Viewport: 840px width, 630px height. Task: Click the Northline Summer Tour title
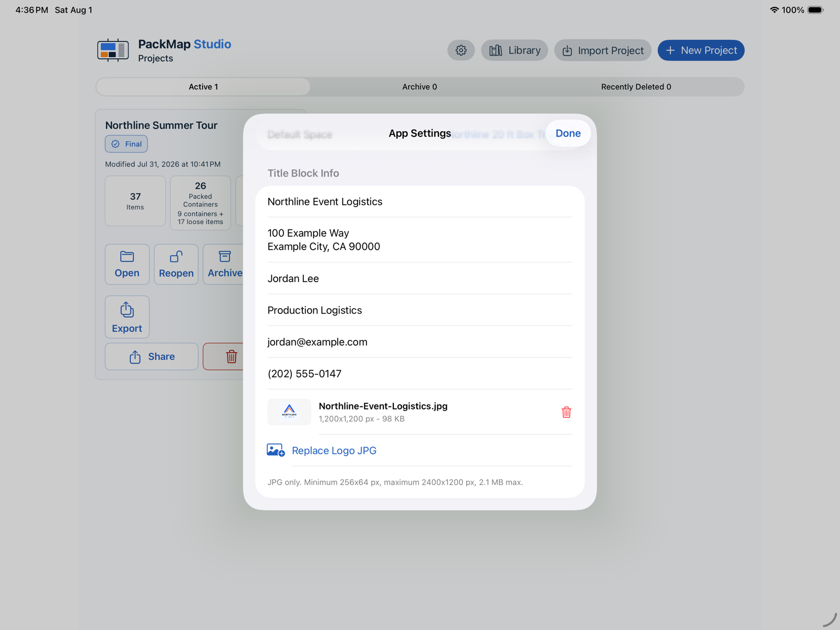[x=161, y=125]
